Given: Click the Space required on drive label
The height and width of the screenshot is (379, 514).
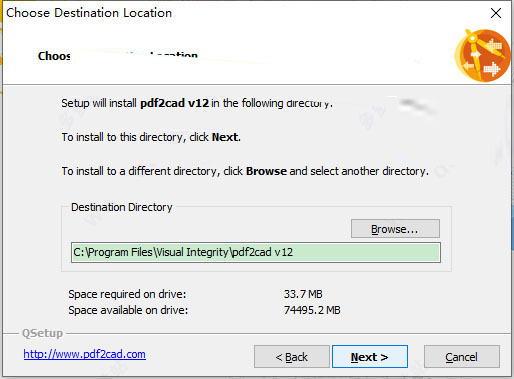Looking at the screenshot, I should tap(127, 294).
